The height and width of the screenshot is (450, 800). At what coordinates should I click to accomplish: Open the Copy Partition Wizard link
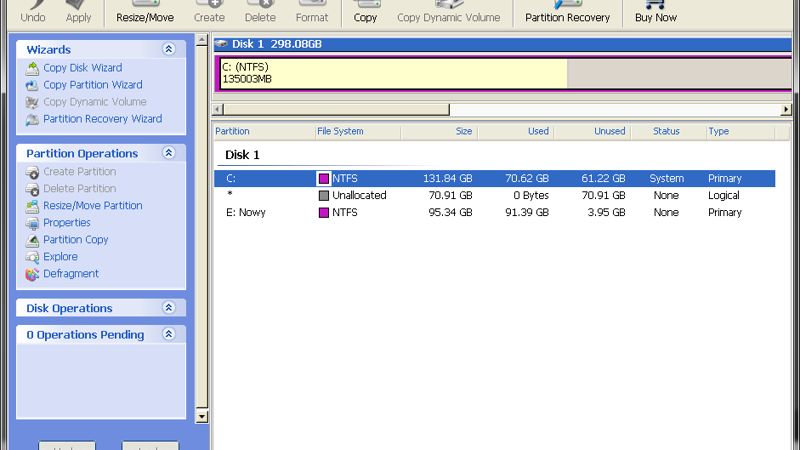click(x=93, y=85)
